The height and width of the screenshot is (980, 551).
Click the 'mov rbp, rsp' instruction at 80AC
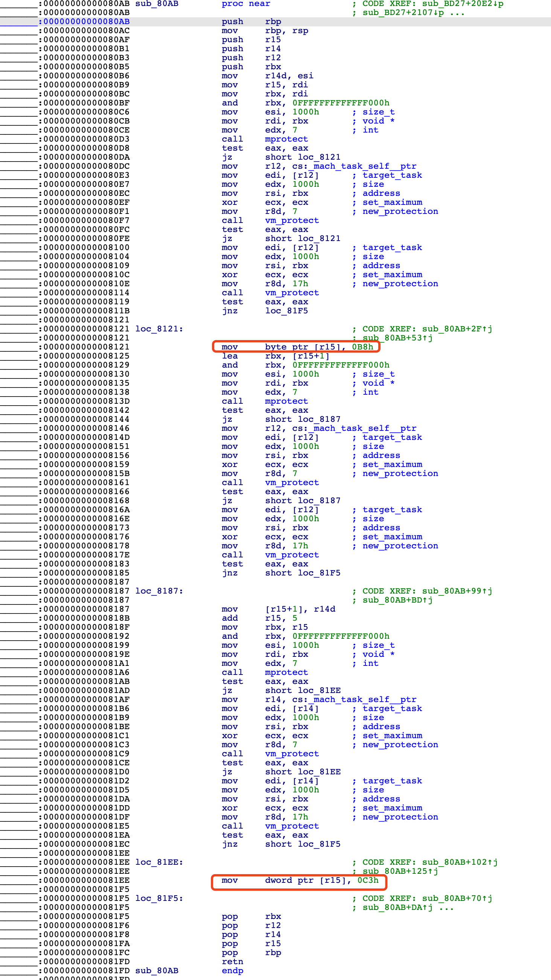(x=265, y=31)
